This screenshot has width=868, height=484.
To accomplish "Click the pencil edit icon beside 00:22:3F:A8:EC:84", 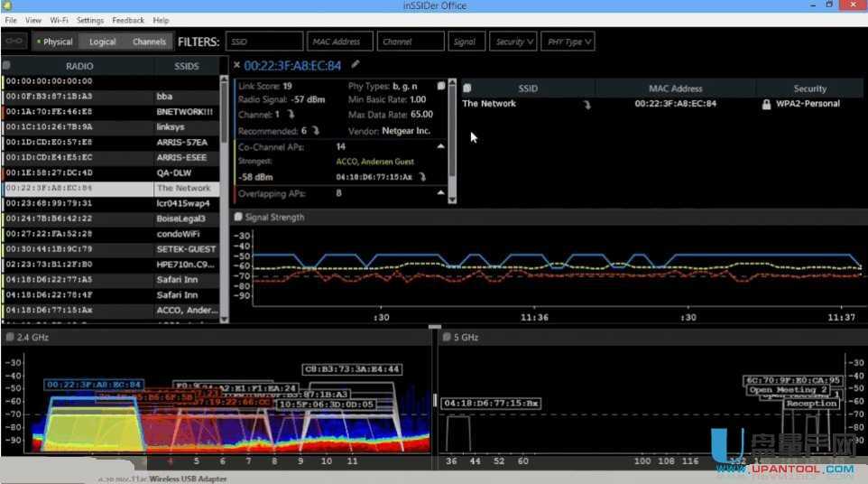I will coord(356,65).
